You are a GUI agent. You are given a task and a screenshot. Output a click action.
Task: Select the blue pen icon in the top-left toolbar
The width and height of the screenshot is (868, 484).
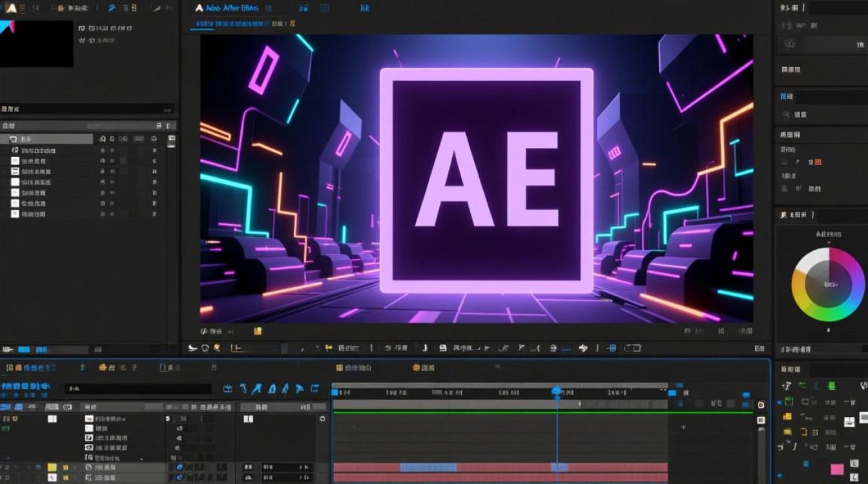click(111, 8)
